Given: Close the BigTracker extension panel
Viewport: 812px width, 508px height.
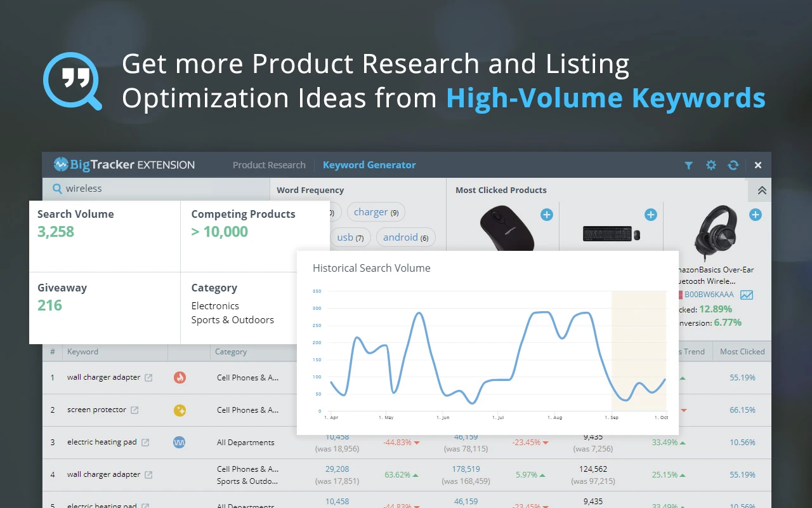Looking at the screenshot, I should pyautogui.click(x=758, y=165).
